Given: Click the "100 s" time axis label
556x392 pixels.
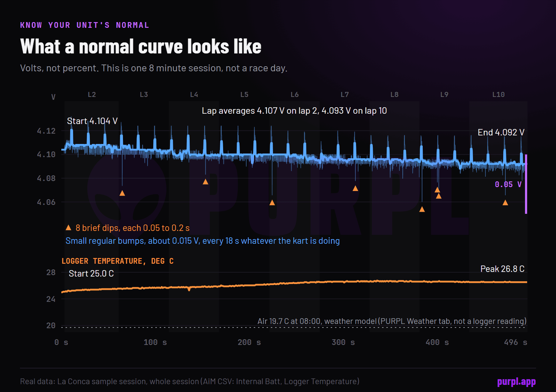Looking at the screenshot, I should pos(155,342).
